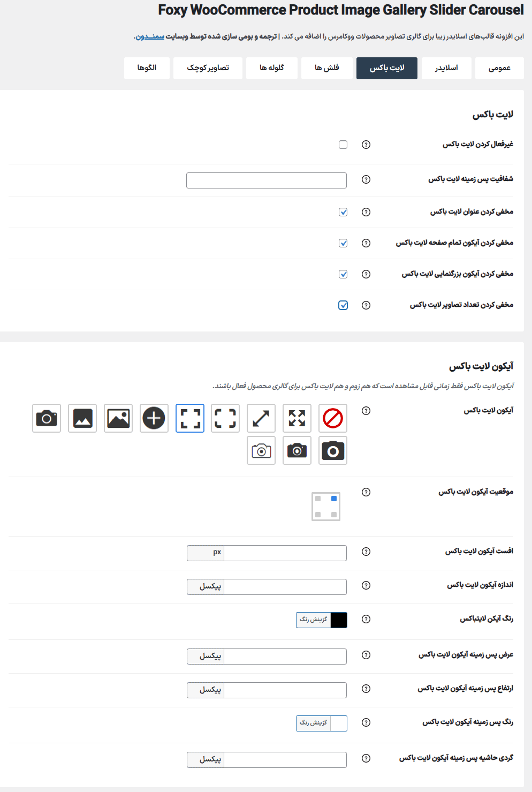Image resolution: width=532 pixels, height=792 pixels.
Task: Select the red no-icon (ban) lightbox option
Action: (x=333, y=418)
